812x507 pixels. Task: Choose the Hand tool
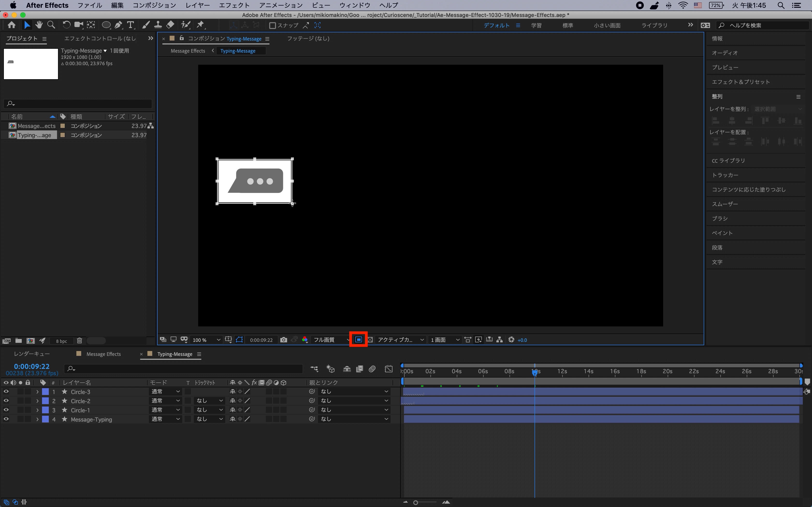pyautogui.click(x=39, y=25)
